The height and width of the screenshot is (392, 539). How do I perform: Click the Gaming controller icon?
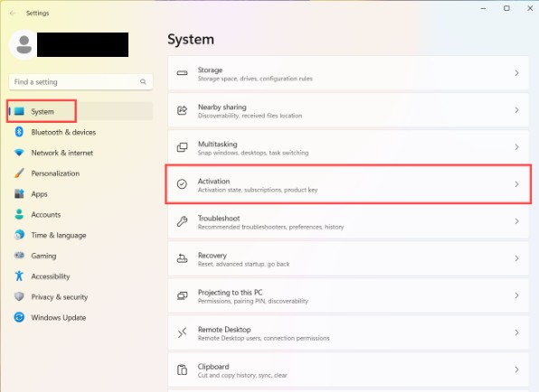(19, 256)
